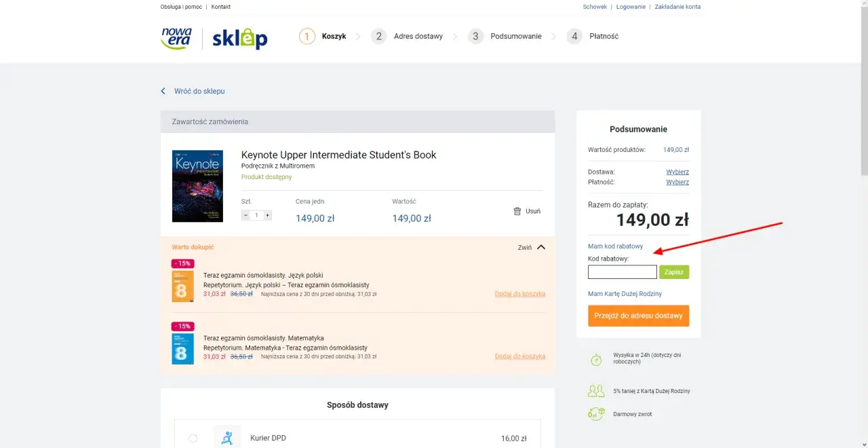Screen dimensions: 868x448
Task: Click Usuń to remove the product
Action: tap(533, 211)
